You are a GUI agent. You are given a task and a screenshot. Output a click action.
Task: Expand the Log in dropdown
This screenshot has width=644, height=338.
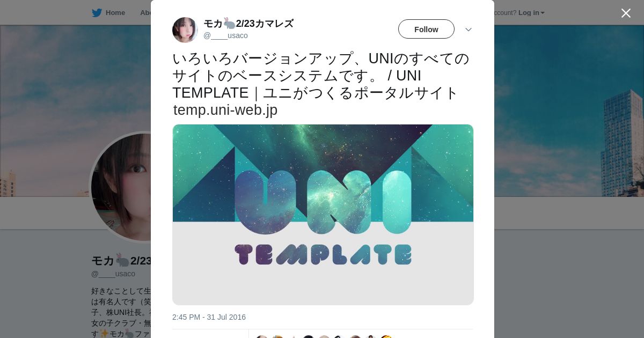(x=531, y=13)
